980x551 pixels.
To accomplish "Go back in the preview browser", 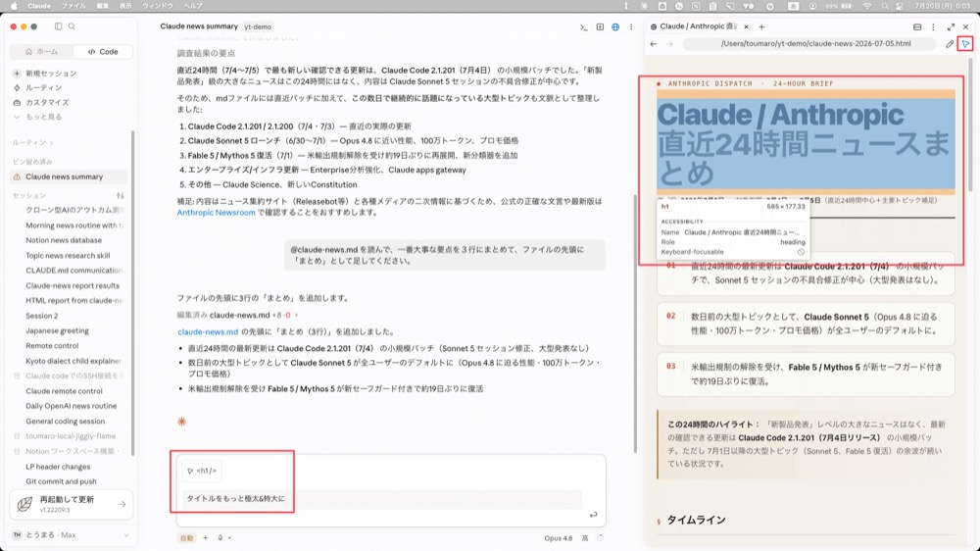I will 654,44.
